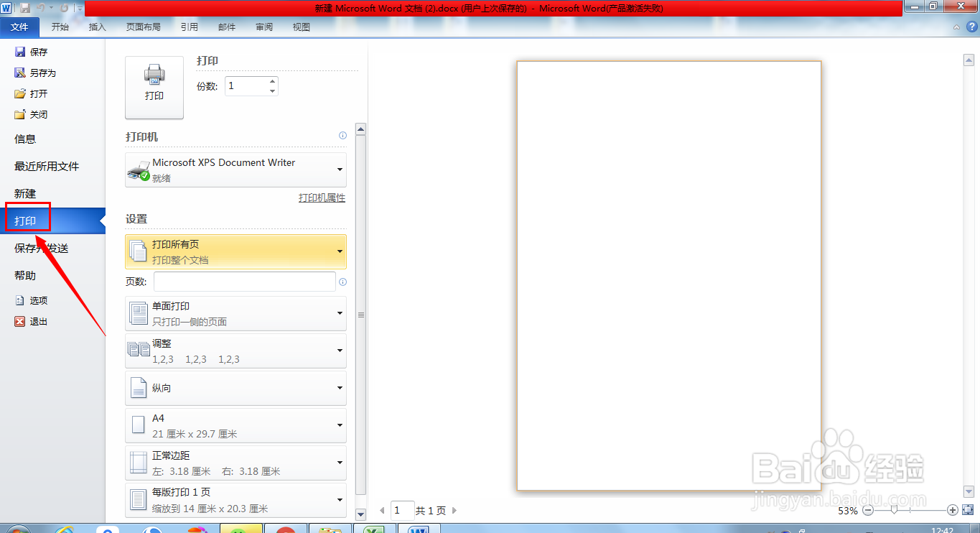The height and width of the screenshot is (533, 980).
Task: Switch to the 审阅 tab
Action: [264, 27]
